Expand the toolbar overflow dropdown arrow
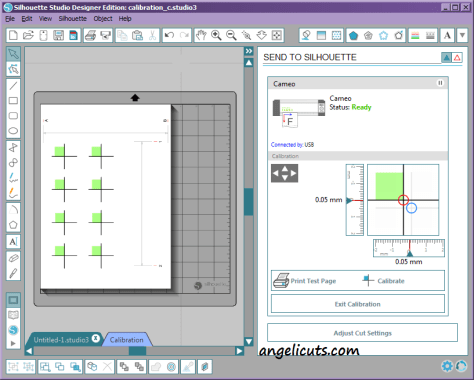The width and height of the screenshot is (474, 380). click(462, 35)
